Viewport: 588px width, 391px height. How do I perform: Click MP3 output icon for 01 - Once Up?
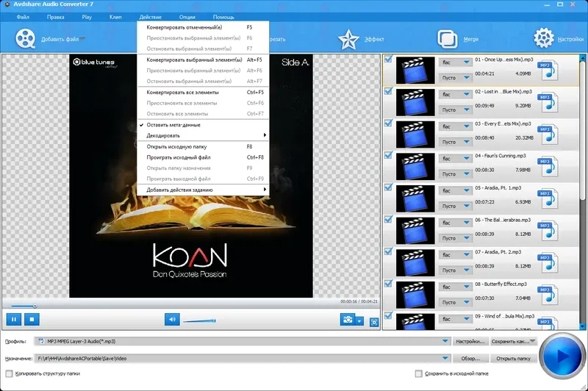548,71
